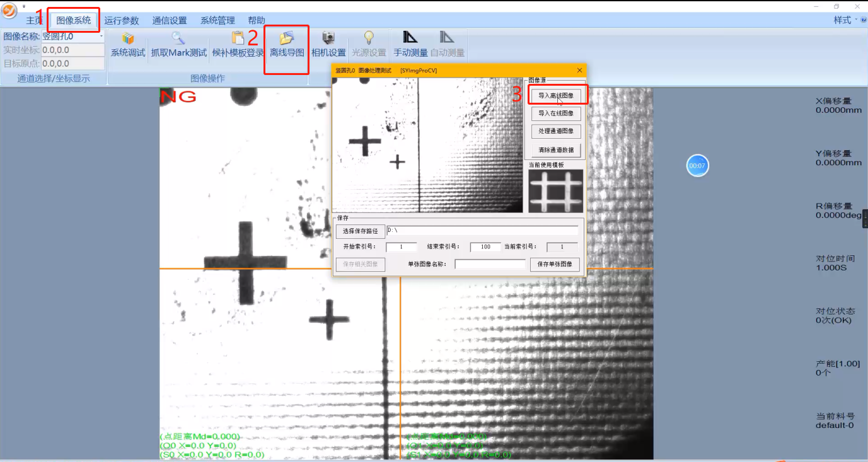This screenshot has height=462, width=868.
Task: Select the 手动测量 manual measure tool
Action: click(410, 39)
